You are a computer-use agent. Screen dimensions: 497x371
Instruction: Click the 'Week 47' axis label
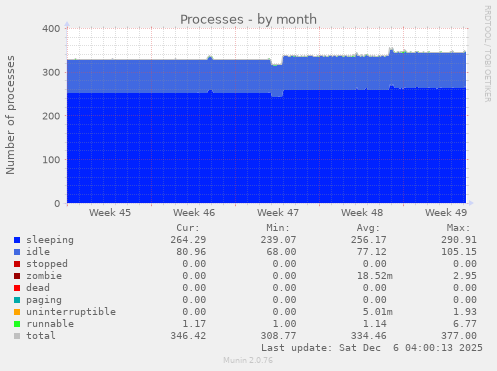[x=278, y=213]
